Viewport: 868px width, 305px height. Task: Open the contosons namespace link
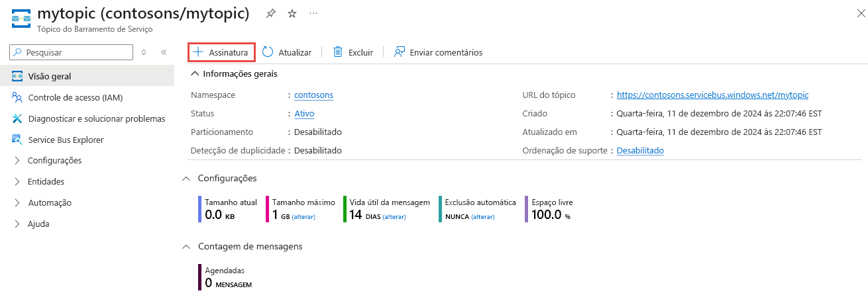point(313,95)
